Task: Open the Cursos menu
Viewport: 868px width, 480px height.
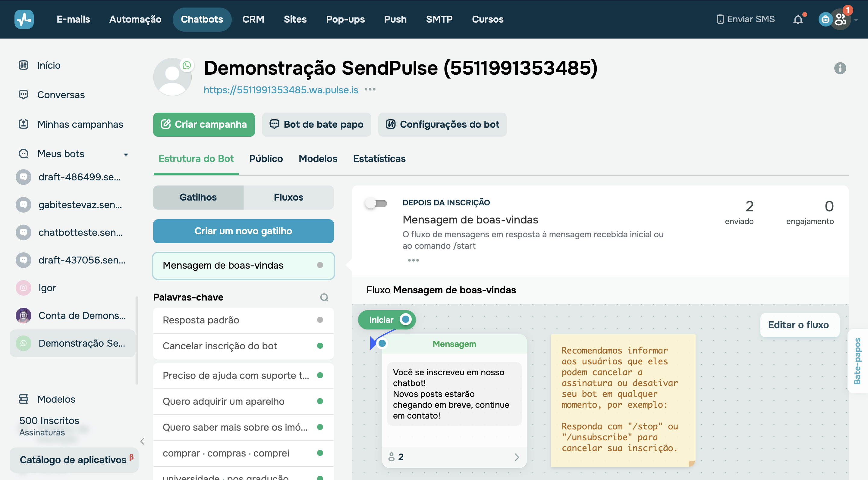Action: point(488,19)
